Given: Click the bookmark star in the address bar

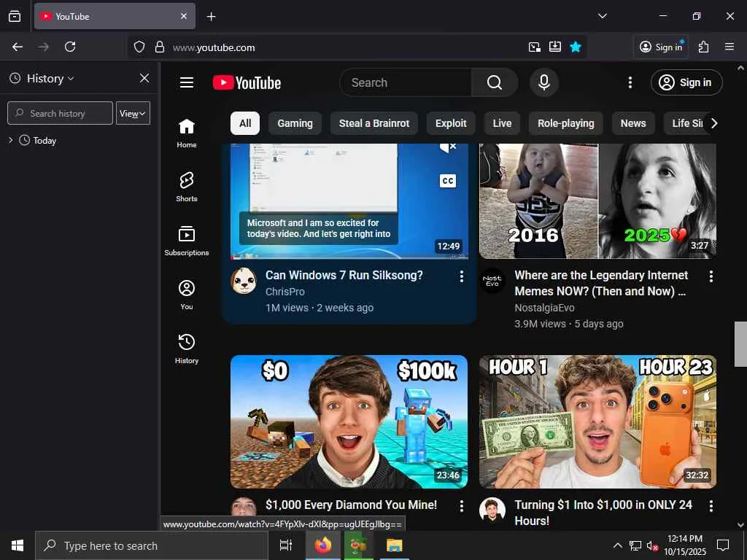Looking at the screenshot, I should (576, 47).
